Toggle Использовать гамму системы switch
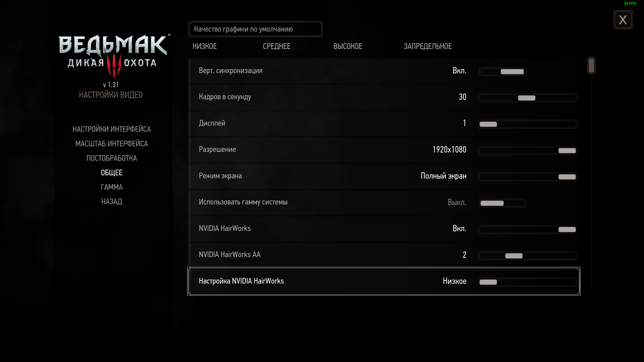 coord(502,203)
